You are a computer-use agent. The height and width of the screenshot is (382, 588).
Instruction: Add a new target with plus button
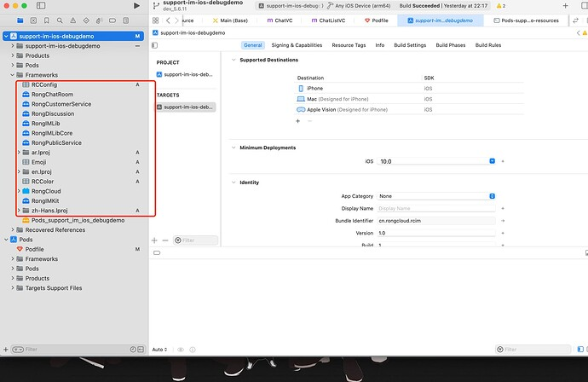tap(154, 240)
